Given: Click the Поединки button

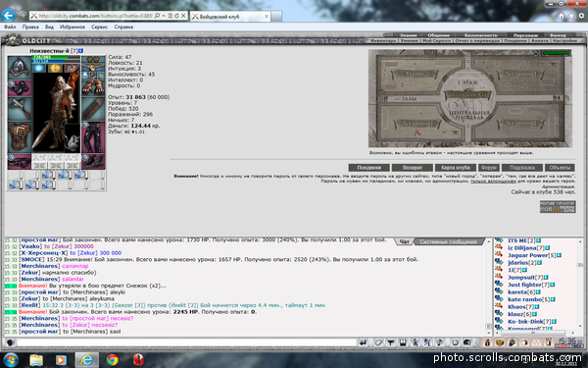Looking at the screenshot, I should click(368, 168).
